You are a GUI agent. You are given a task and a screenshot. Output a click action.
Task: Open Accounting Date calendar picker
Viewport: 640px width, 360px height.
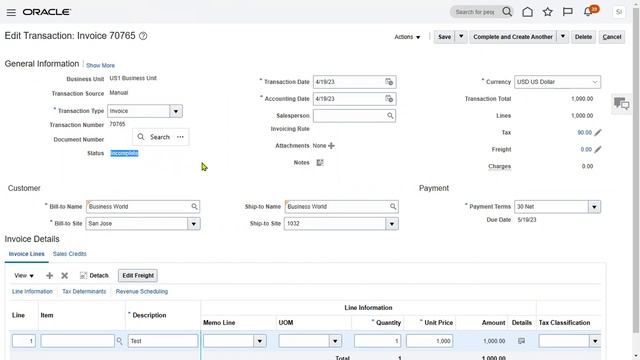pyautogui.click(x=389, y=99)
